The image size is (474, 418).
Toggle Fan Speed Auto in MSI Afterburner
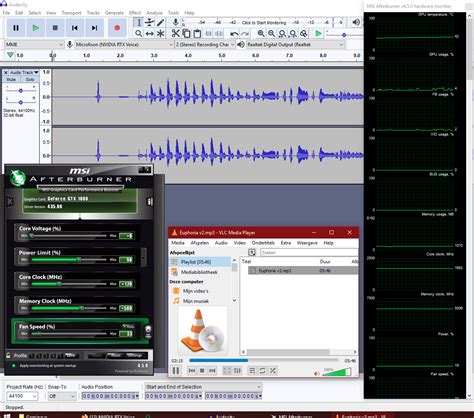[x=129, y=326]
